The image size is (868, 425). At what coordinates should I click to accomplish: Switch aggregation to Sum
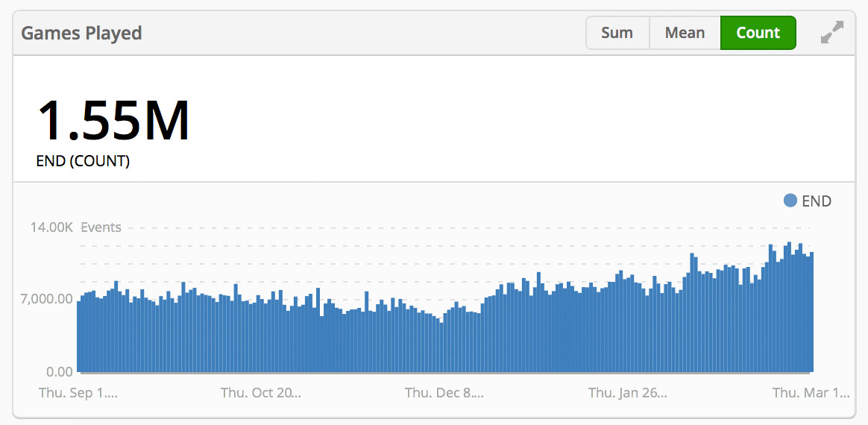617,33
